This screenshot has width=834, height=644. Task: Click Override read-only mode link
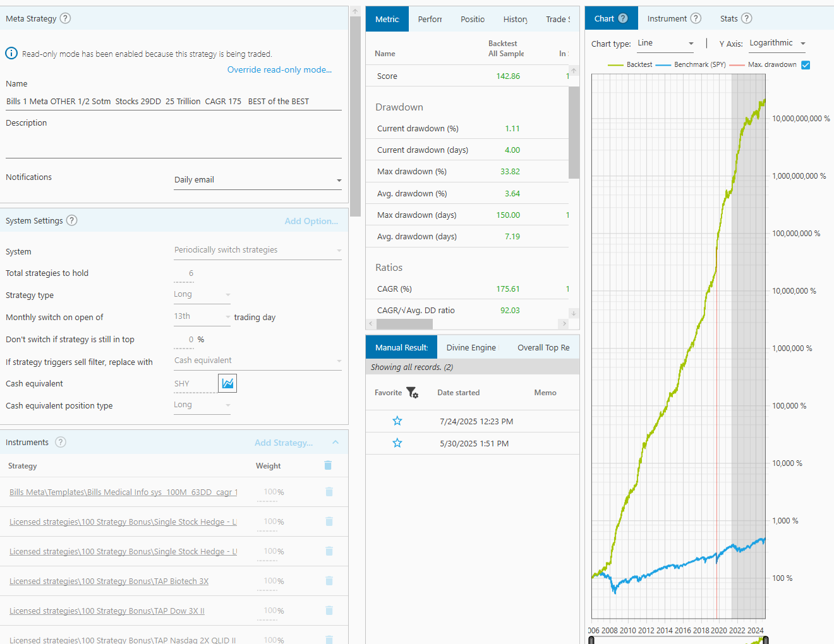pos(279,69)
